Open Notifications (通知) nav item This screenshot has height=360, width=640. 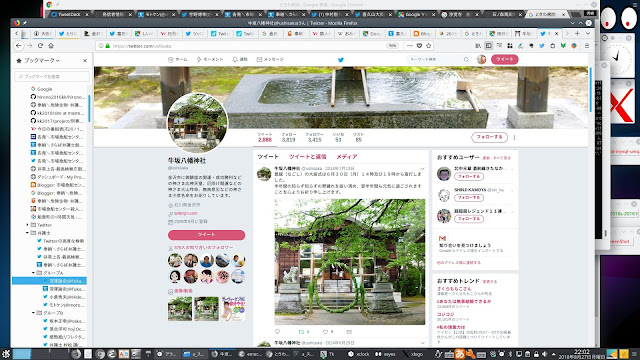(240, 60)
